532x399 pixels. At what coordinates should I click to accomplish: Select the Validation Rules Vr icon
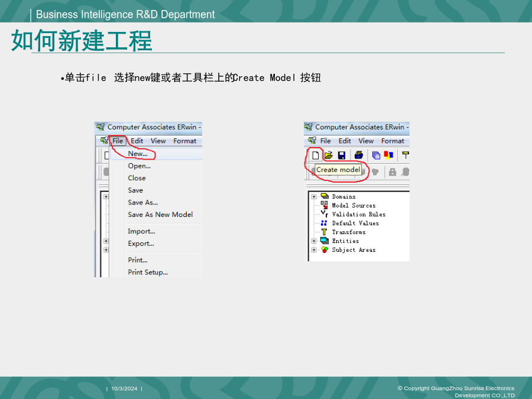[x=325, y=214]
